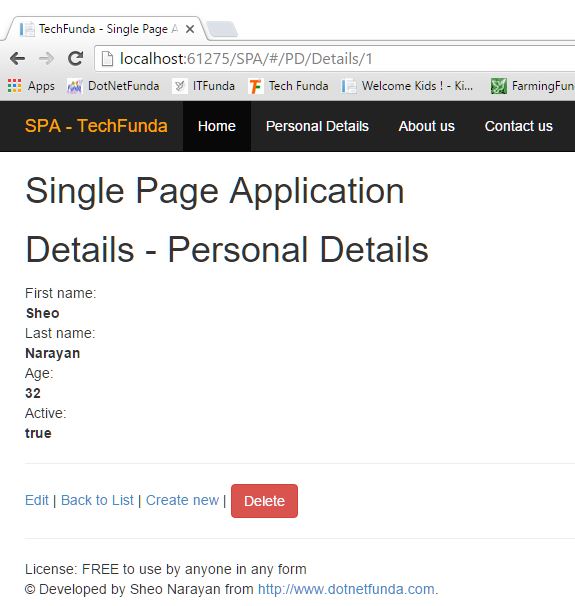Open a new tab button

point(221,29)
